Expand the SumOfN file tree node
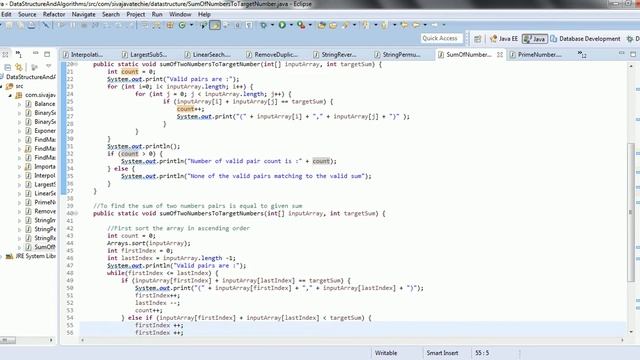The width and height of the screenshot is (640, 360). [19, 247]
